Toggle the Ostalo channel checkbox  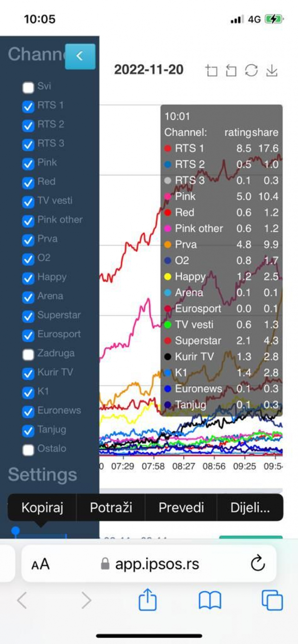coord(28,450)
